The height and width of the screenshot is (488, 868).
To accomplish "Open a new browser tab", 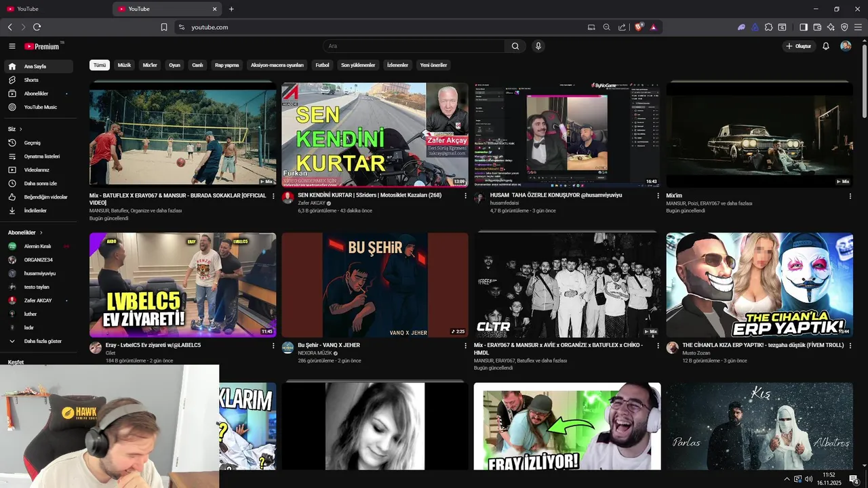I will click(x=231, y=9).
